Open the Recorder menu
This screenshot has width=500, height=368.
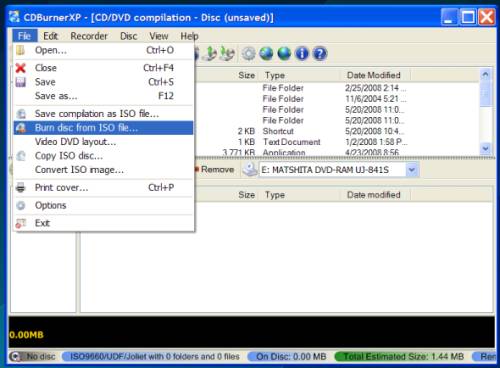point(89,36)
